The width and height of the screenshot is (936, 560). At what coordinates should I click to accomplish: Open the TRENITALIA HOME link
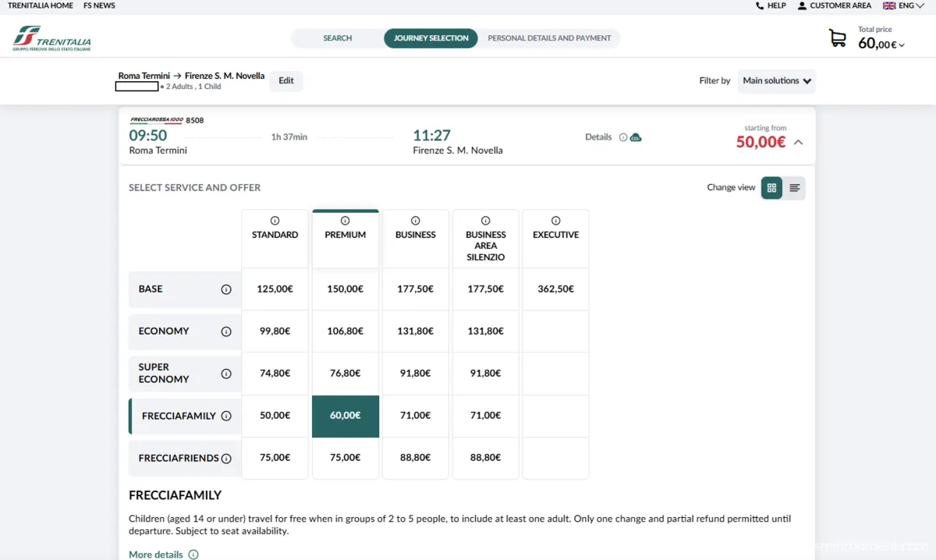(41, 5)
